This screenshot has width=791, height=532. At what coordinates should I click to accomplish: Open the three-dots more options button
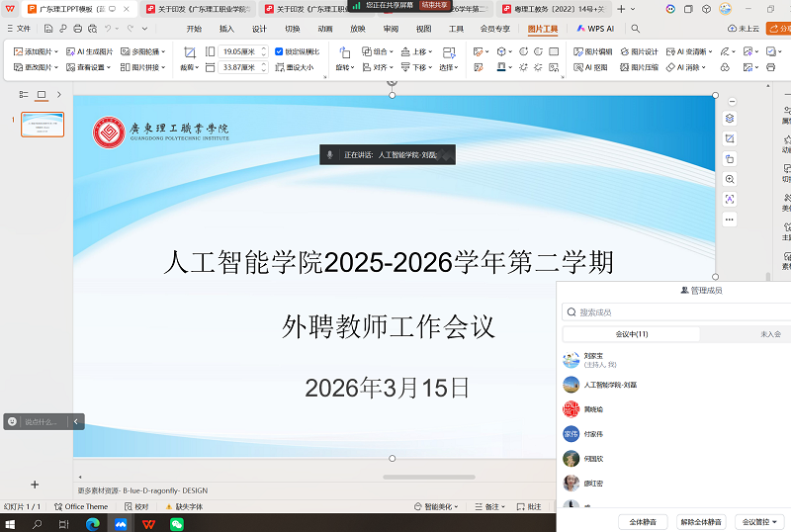(730, 220)
